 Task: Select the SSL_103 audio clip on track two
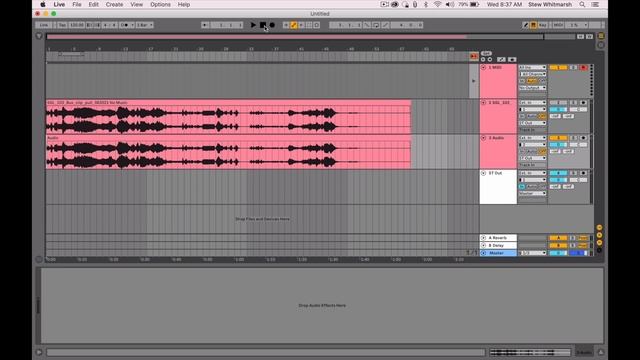click(x=228, y=117)
